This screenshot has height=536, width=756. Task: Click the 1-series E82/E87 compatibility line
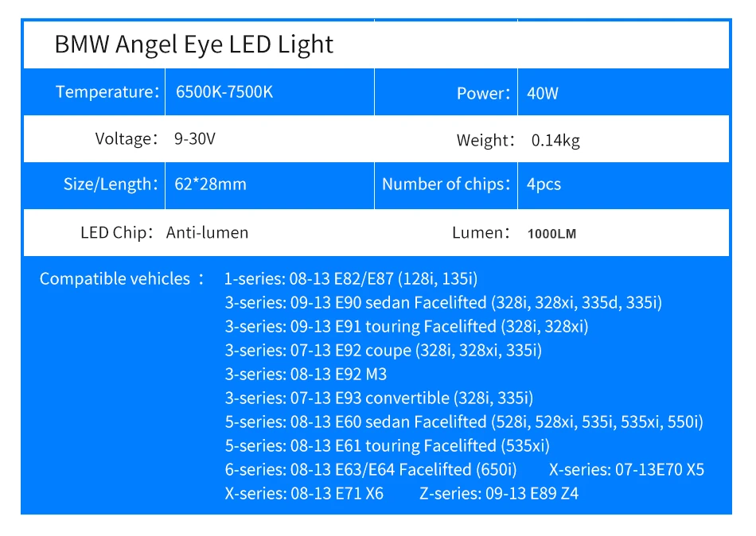point(351,278)
